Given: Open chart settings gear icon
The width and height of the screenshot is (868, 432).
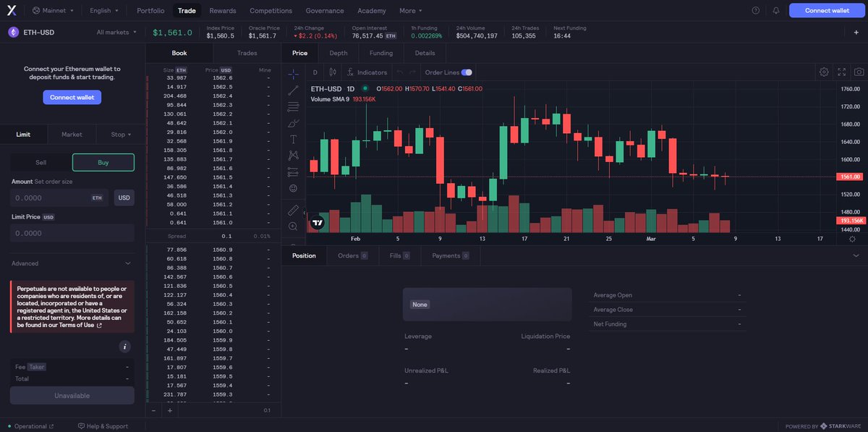Looking at the screenshot, I should [824, 72].
